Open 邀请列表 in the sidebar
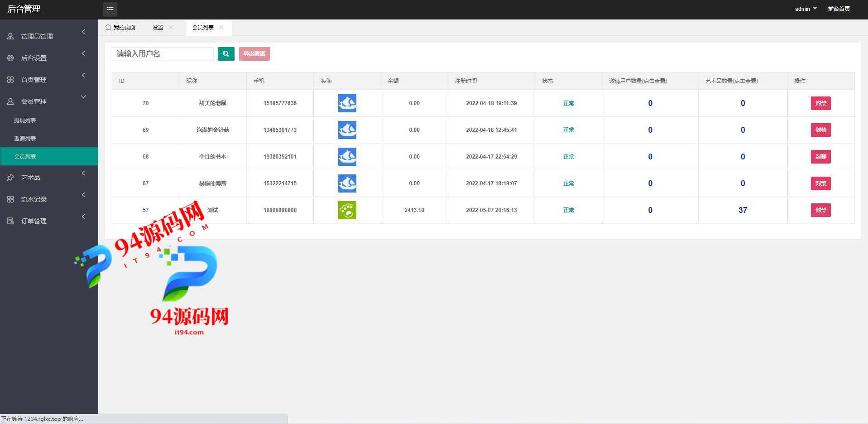 (49, 138)
